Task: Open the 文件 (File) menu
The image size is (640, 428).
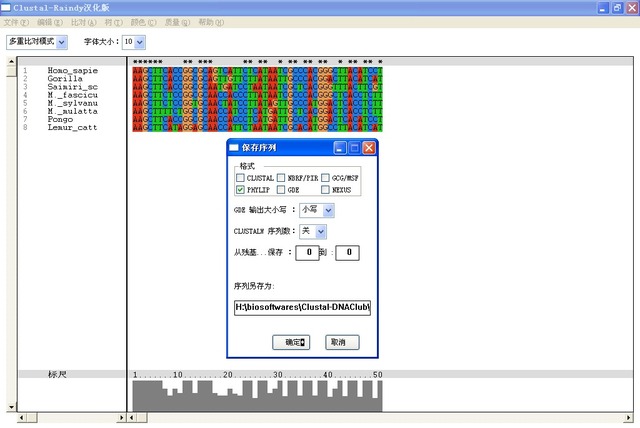Action: point(16,22)
